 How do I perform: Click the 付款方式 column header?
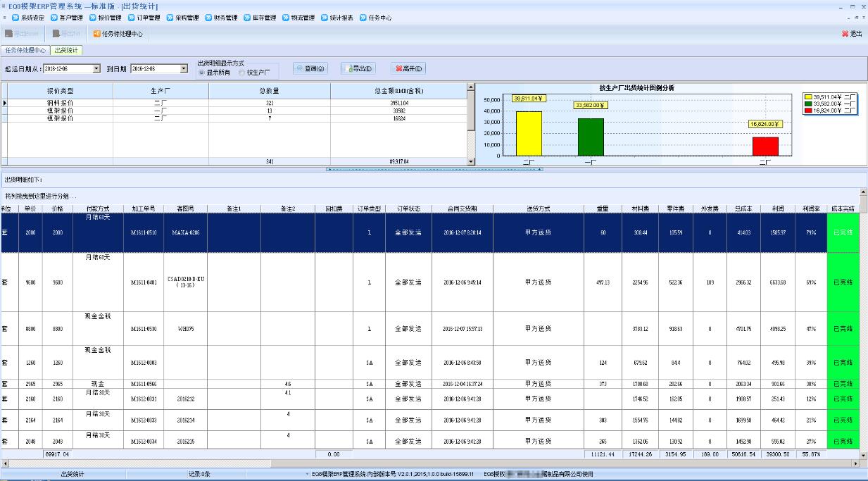tap(98, 209)
